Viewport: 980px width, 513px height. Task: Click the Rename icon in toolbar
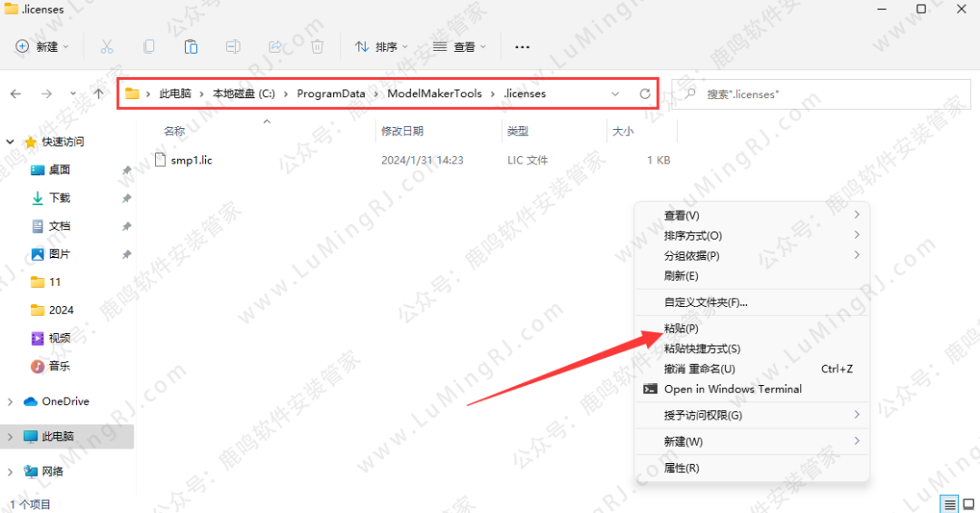coord(233,46)
